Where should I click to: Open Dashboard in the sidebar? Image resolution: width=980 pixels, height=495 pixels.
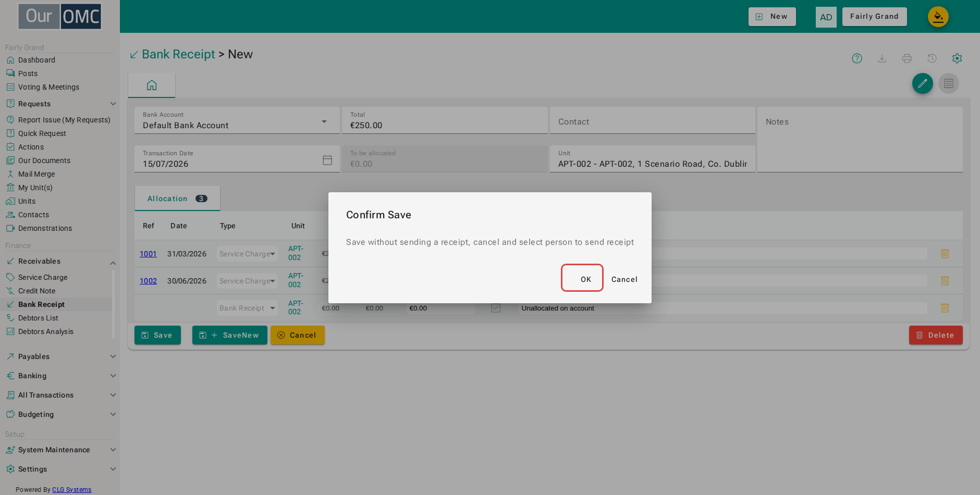[36, 60]
